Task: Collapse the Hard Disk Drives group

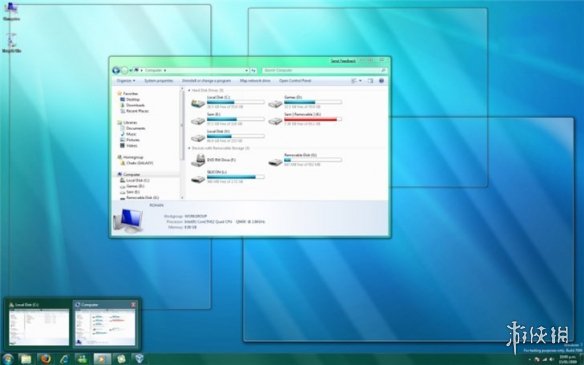Action: pos(189,91)
